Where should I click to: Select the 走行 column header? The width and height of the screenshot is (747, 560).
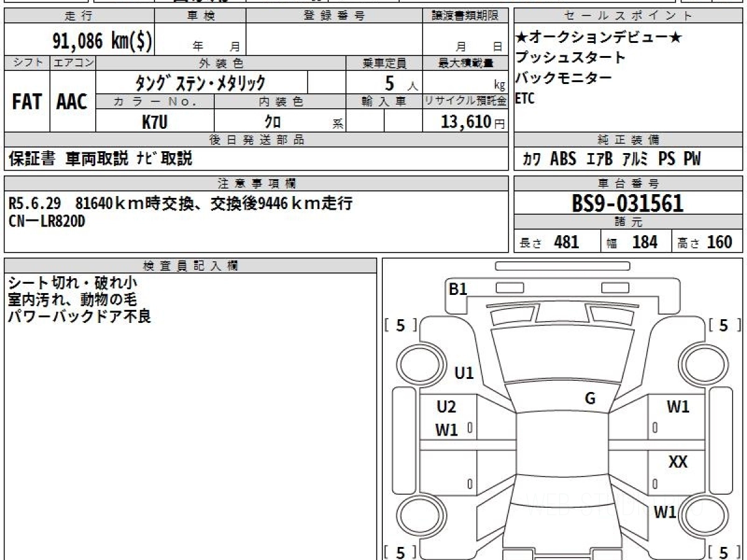(x=79, y=16)
